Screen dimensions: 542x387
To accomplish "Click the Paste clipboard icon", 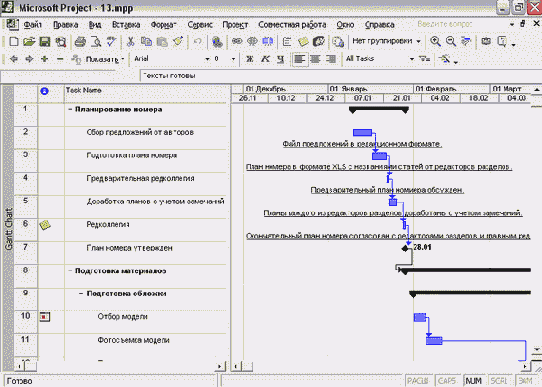I will [162, 42].
